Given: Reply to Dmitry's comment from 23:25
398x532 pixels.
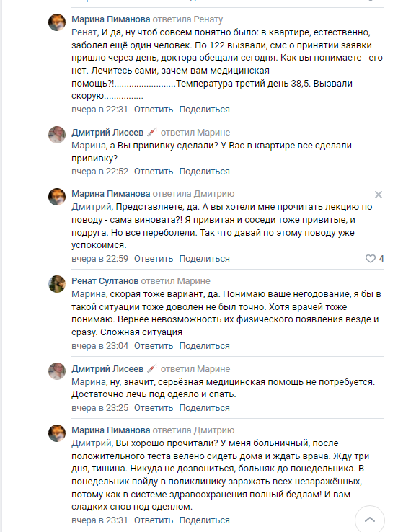Looking at the screenshot, I should (x=154, y=408).
